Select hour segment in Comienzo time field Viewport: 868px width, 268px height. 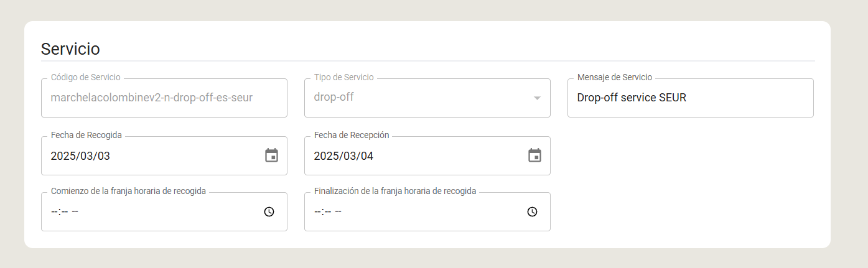tap(54, 211)
